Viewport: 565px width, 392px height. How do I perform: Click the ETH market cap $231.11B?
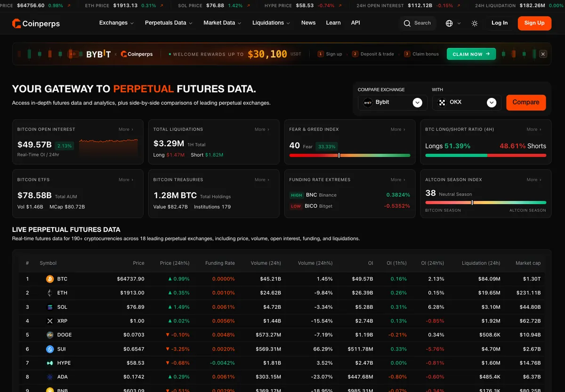tap(529, 293)
